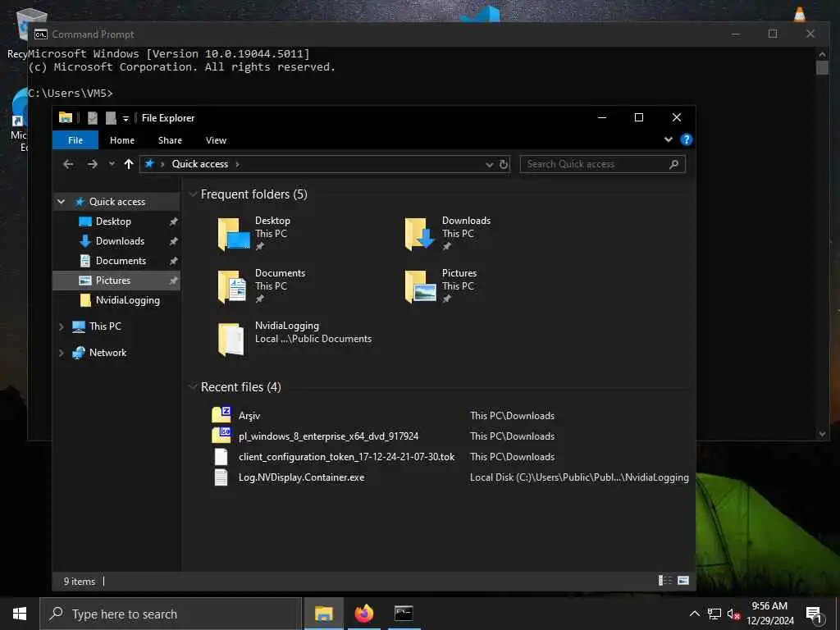Collapse the Recent files group

pos(193,387)
